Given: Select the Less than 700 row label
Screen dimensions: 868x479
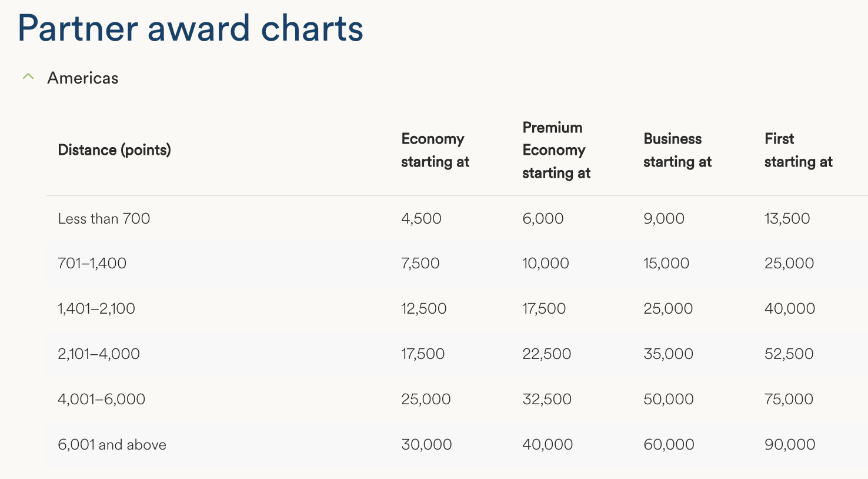Looking at the screenshot, I should point(104,219).
